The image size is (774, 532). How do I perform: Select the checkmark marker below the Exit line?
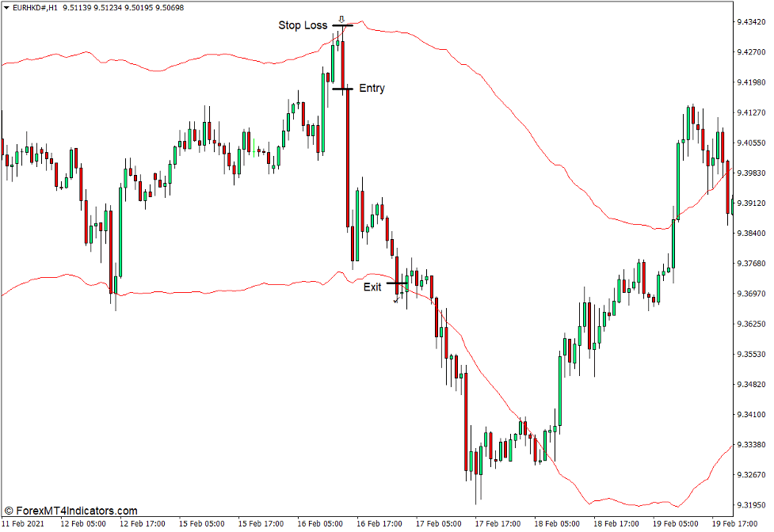click(396, 301)
